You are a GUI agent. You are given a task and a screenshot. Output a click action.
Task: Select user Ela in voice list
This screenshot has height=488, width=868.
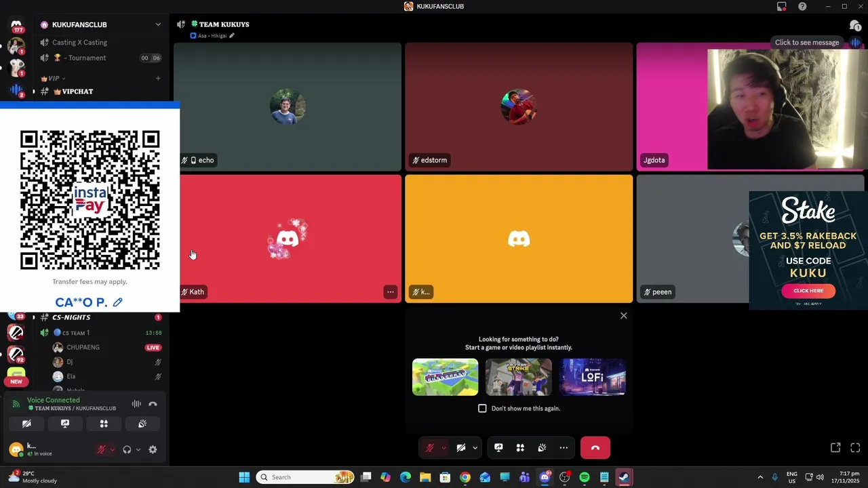(71, 376)
